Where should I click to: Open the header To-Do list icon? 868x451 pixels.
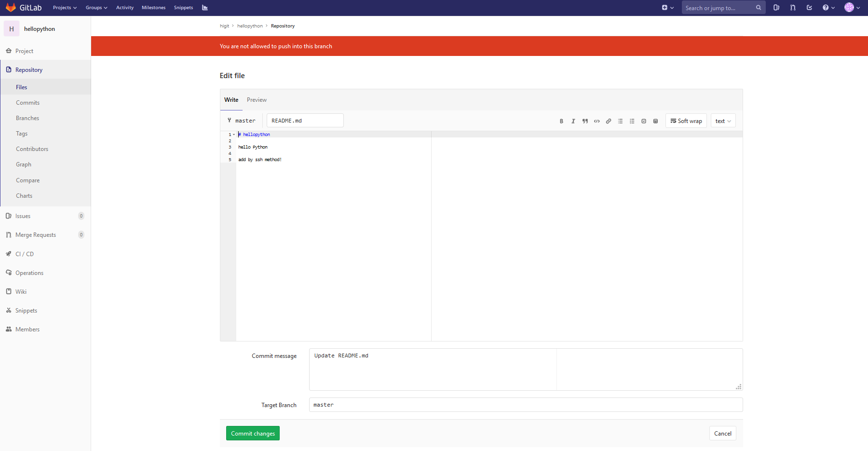[809, 8]
